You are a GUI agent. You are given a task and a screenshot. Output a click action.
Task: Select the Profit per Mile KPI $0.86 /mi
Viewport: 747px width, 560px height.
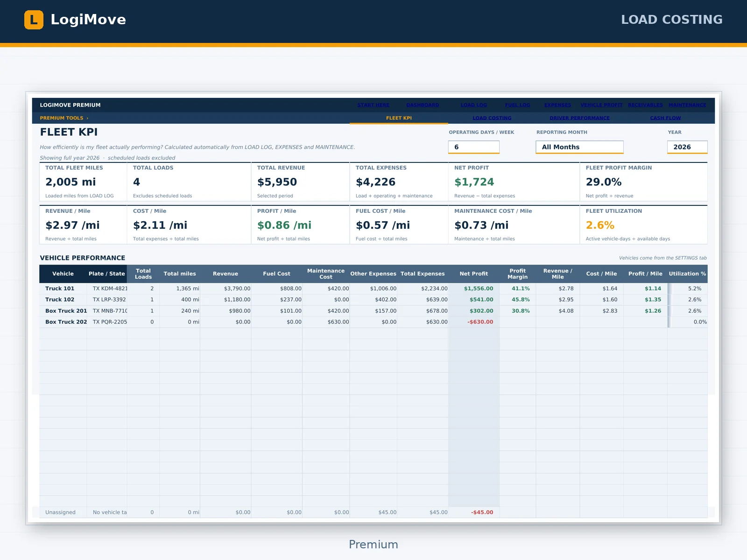(x=284, y=225)
